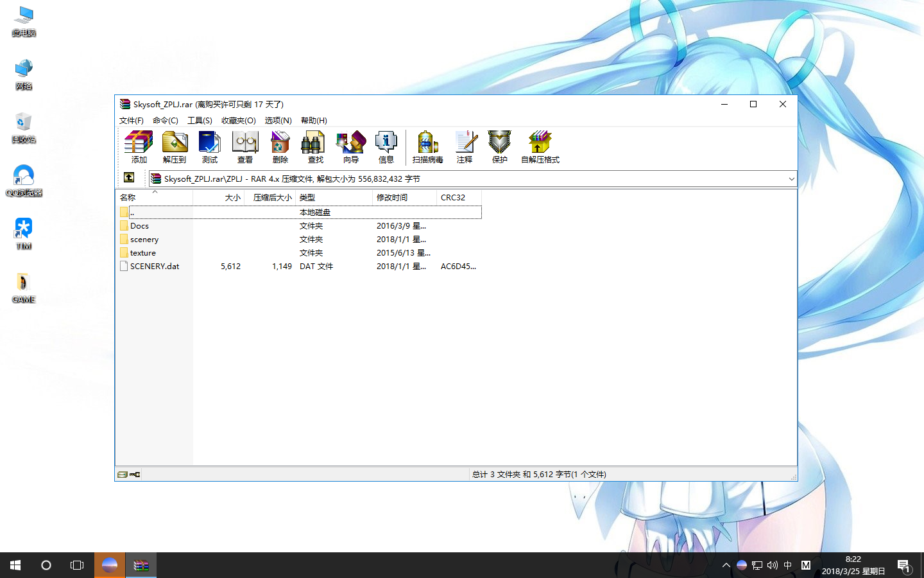
Task: Click the drive icon in status bar
Action: coord(122,475)
